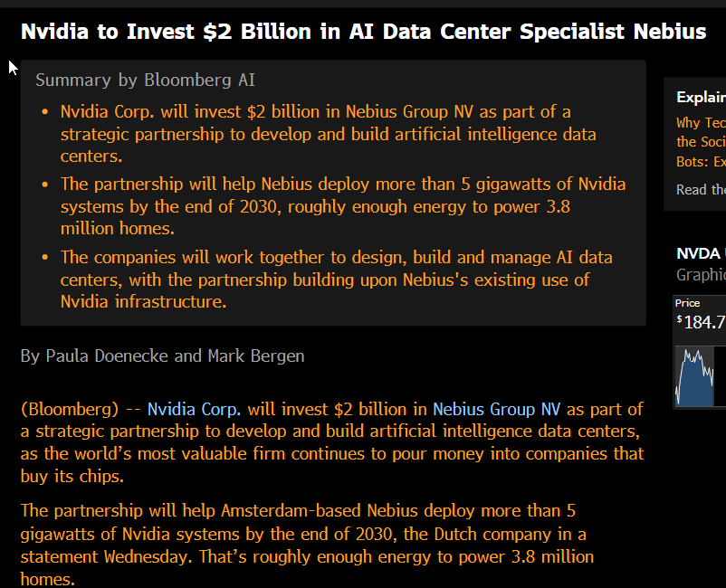Click the Nvidia to Invest $2 Billion headline
The height and width of the screenshot is (588, 726).
363,32
